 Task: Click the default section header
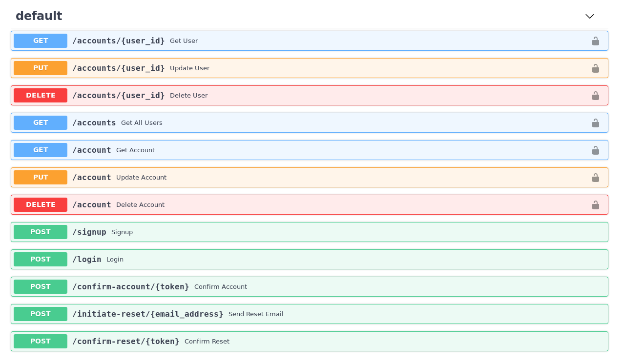tap(39, 16)
